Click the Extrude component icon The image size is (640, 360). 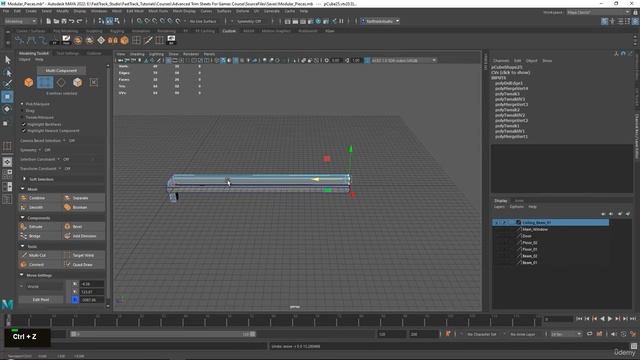[x=24, y=227]
